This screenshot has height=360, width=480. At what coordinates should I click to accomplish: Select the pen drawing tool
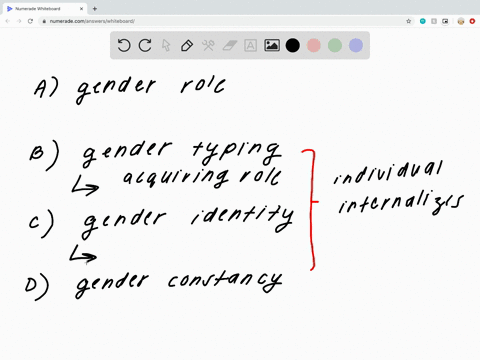[187, 45]
